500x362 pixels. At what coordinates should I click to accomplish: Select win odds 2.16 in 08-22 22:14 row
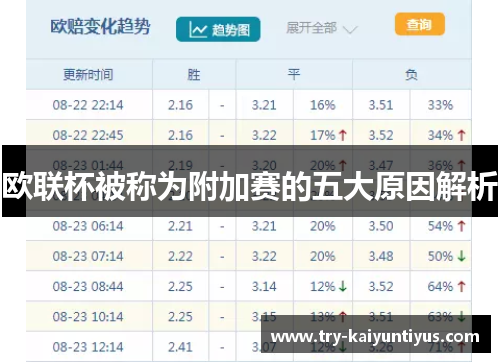(180, 105)
